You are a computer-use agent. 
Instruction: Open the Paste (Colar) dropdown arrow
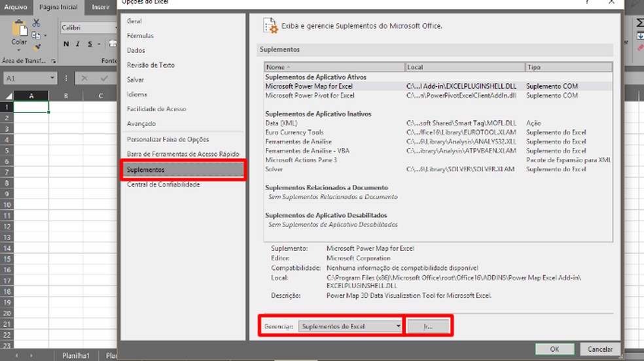point(19,50)
